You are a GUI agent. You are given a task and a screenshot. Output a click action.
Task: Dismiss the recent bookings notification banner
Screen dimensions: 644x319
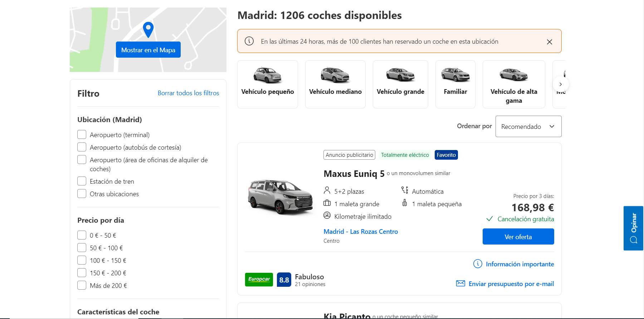coord(549,42)
